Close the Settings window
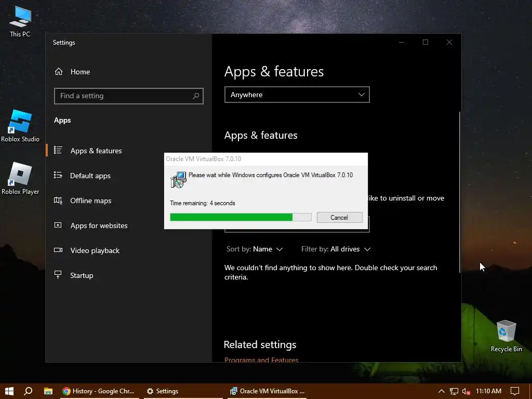Viewport: 532px width, 399px height. [x=449, y=42]
